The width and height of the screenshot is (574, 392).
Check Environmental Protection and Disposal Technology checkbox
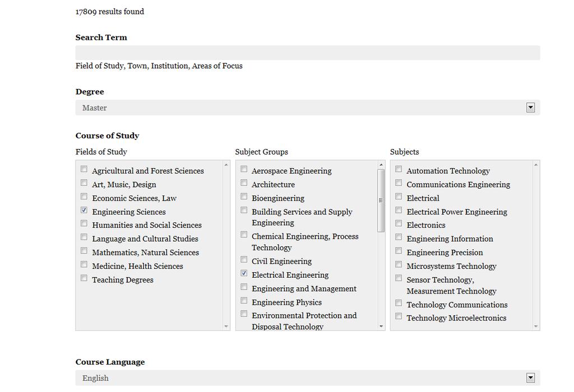click(244, 314)
